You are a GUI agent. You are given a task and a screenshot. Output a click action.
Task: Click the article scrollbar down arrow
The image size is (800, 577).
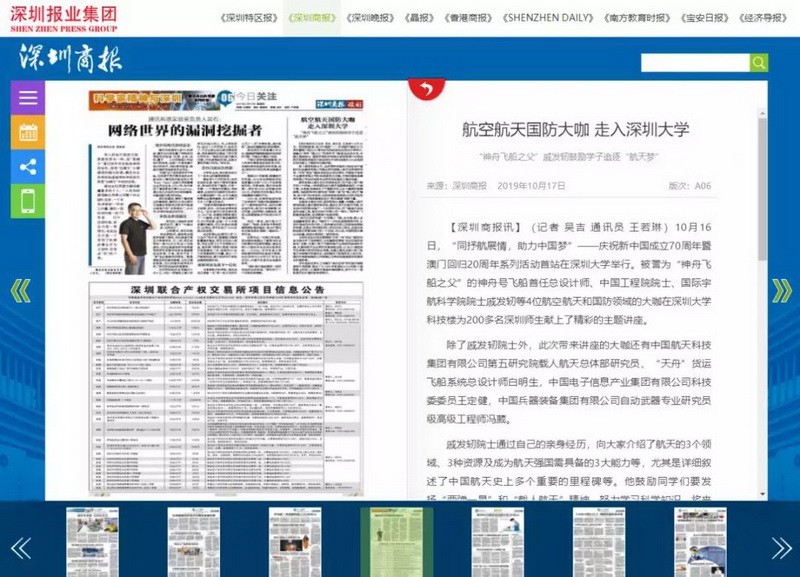762,494
